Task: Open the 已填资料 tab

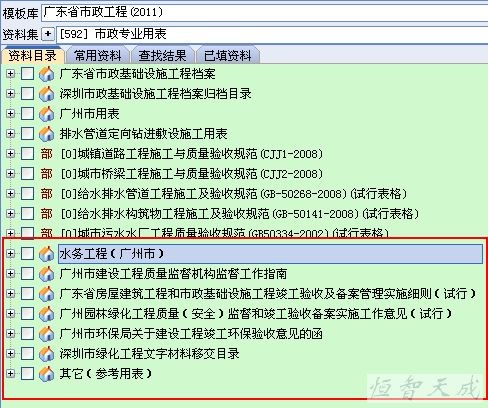Action: pyautogui.click(x=228, y=55)
